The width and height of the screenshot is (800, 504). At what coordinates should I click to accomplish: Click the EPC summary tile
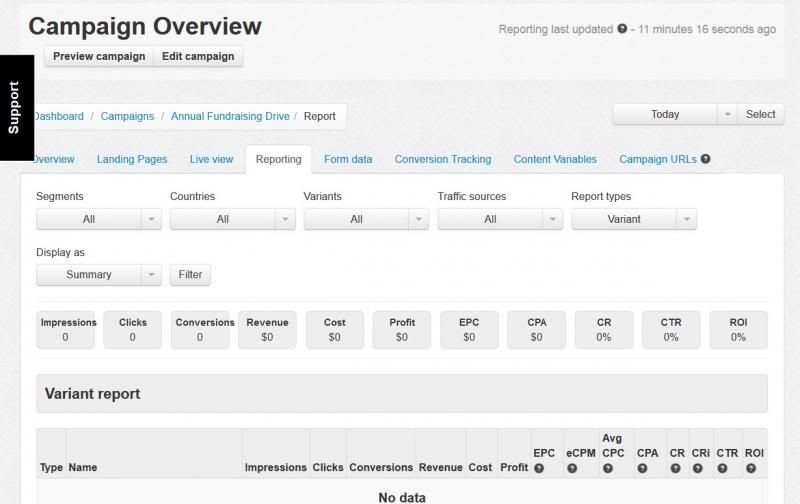469,330
